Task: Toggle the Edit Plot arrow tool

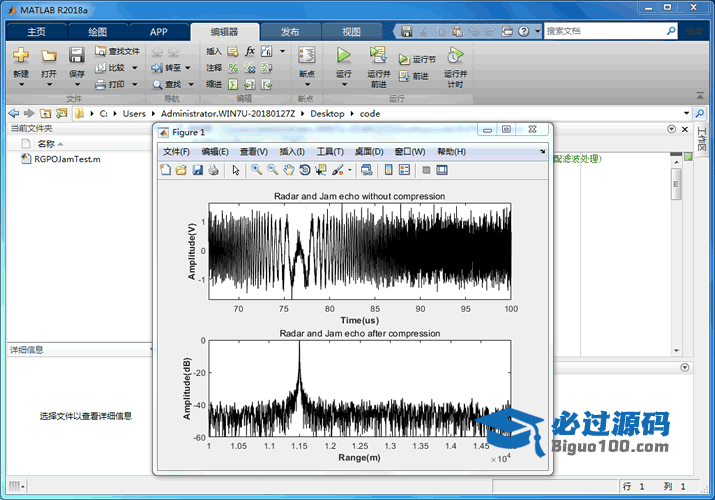Action: click(x=236, y=170)
